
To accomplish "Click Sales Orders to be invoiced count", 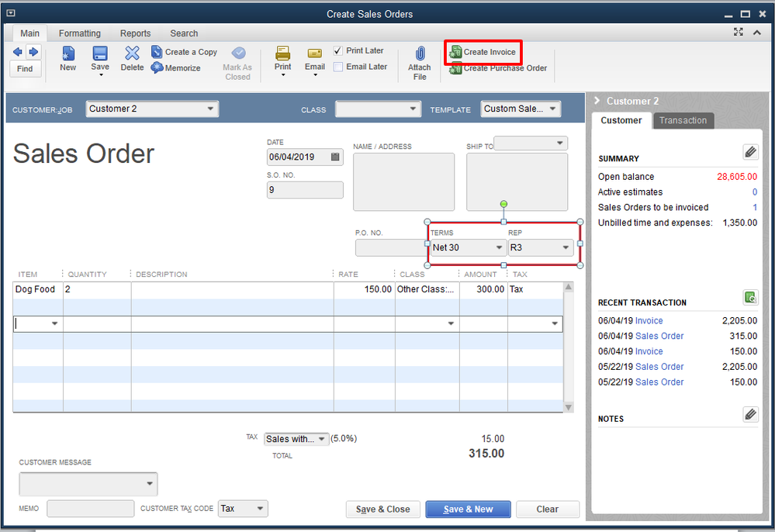I will click(755, 208).
